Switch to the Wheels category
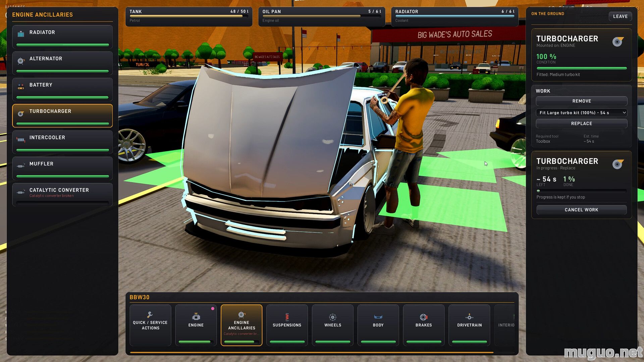The image size is (644, 362). tap(332, 325)
